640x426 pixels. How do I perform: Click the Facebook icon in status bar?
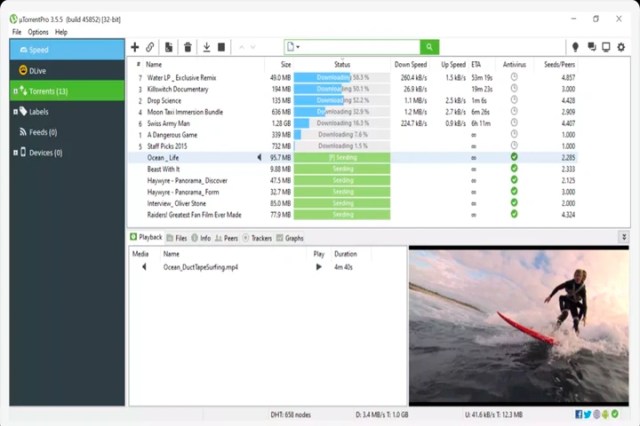coord(578,415)
